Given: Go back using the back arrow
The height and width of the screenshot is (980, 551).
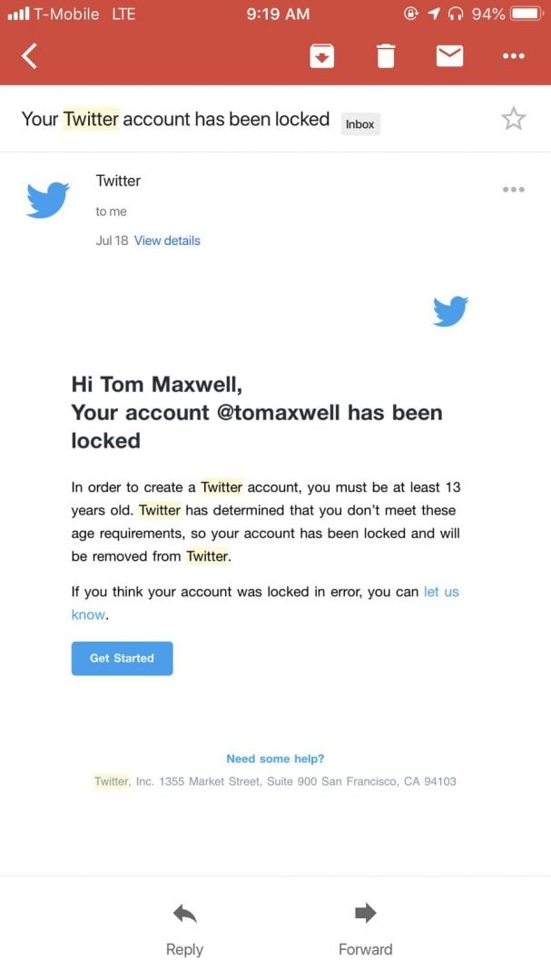Looking at the screenshot, I should 29,56.
